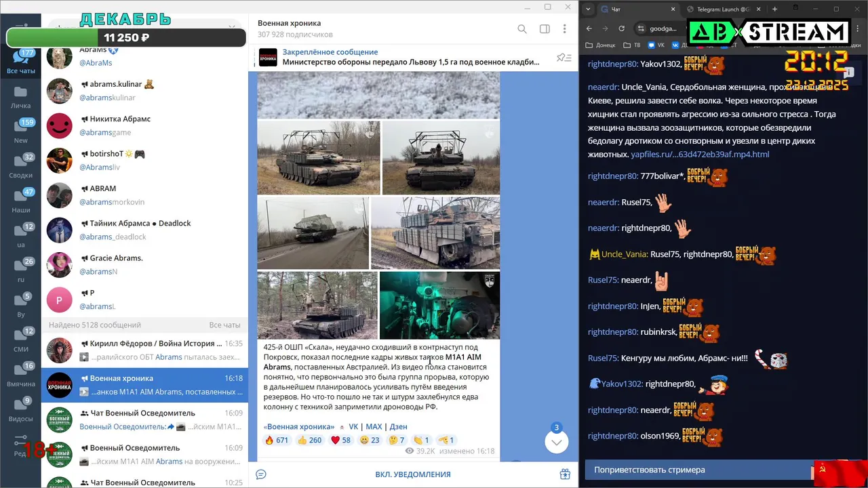868x488 pixels.
Task: Toggle the thinking-face reaction with 7
Action: (397, 440)
